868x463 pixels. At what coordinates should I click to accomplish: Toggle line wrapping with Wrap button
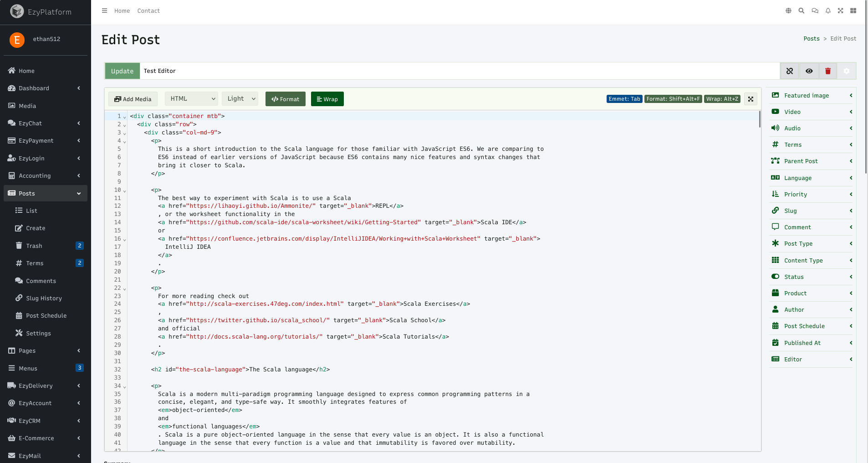click(x=327, y=99)
